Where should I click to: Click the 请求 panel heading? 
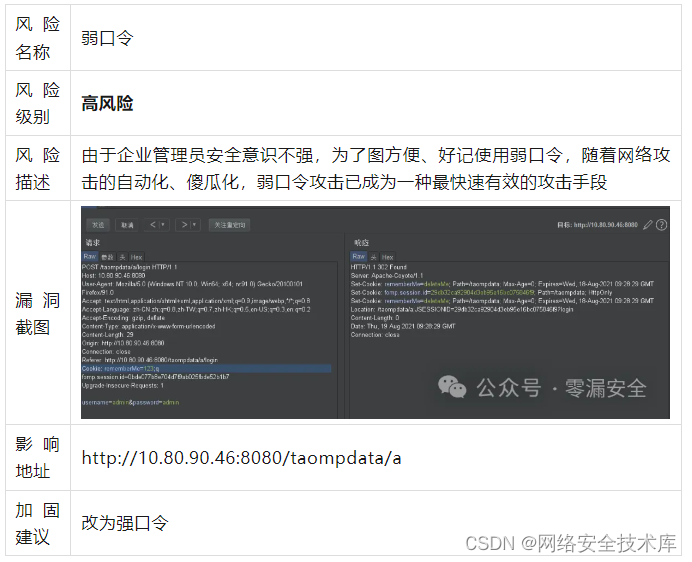(93, 242)
